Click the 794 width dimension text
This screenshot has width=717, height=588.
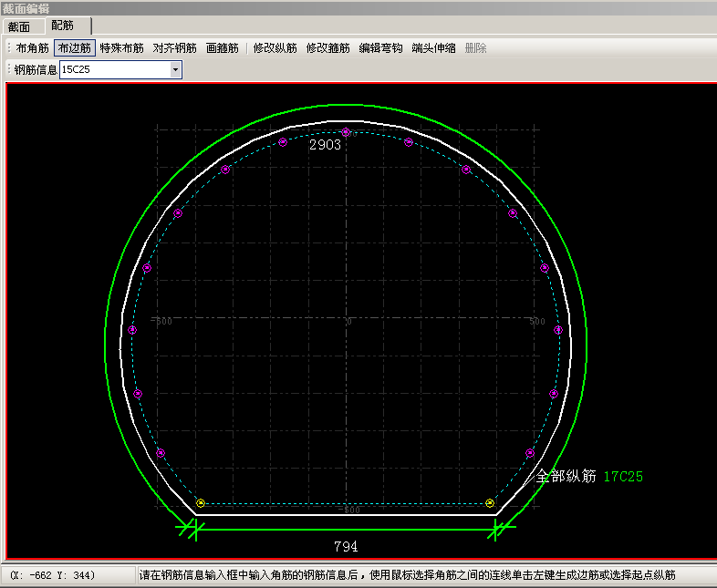coord(346,546)
